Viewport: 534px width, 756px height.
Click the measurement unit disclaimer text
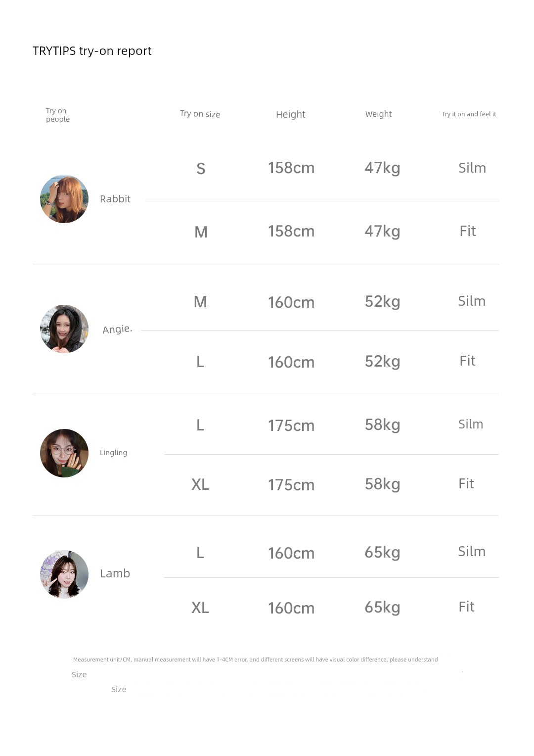coord(255,660)
